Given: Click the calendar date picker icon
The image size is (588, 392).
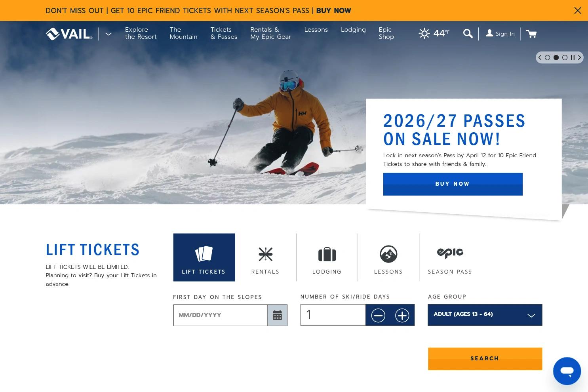Looking at the screenshot, I should (277, 315).
